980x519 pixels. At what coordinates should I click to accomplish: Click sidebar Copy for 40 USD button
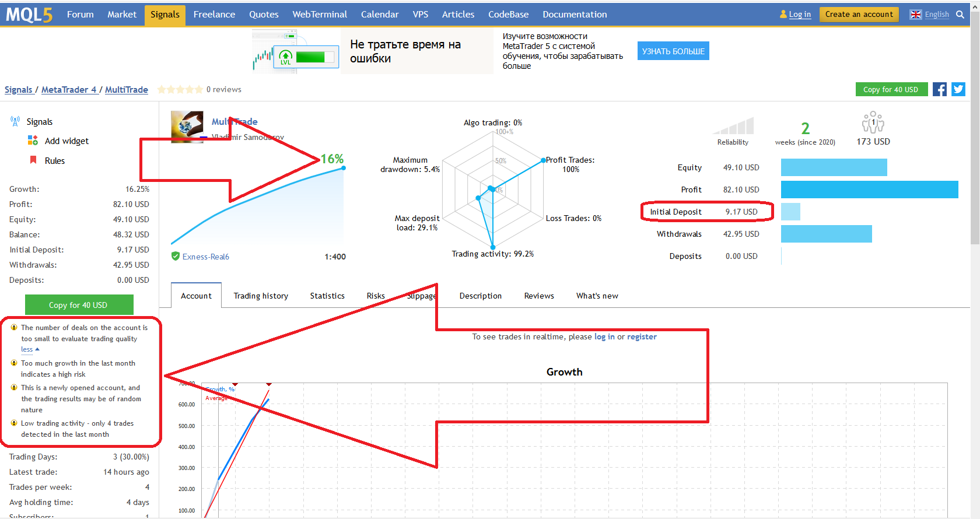79,305
